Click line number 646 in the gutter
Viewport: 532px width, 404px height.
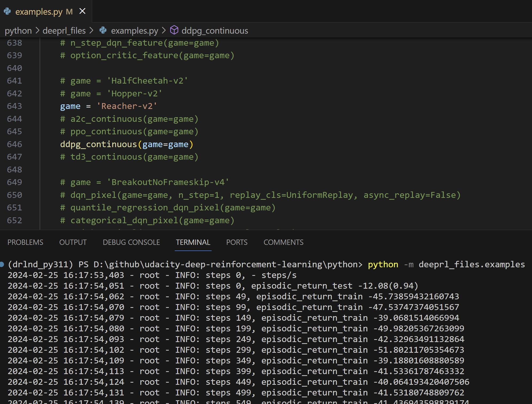[14, 144]
